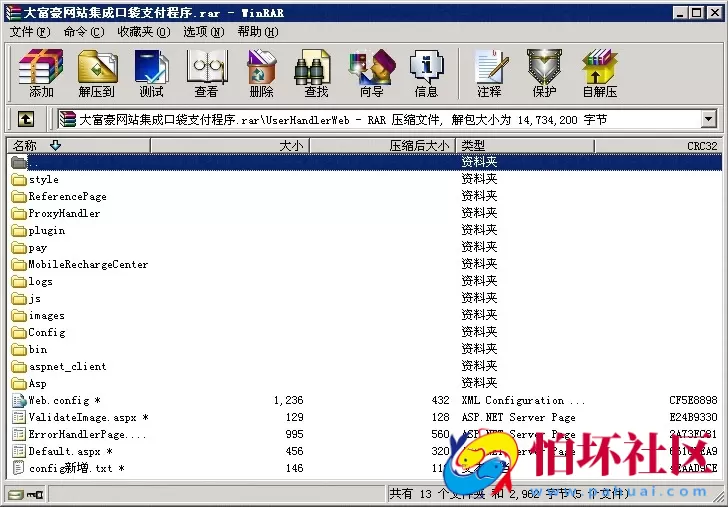Click the 添加 (Add) toolbar icon
This screenshot has width=728, height=507.
(x=41, y=73)
